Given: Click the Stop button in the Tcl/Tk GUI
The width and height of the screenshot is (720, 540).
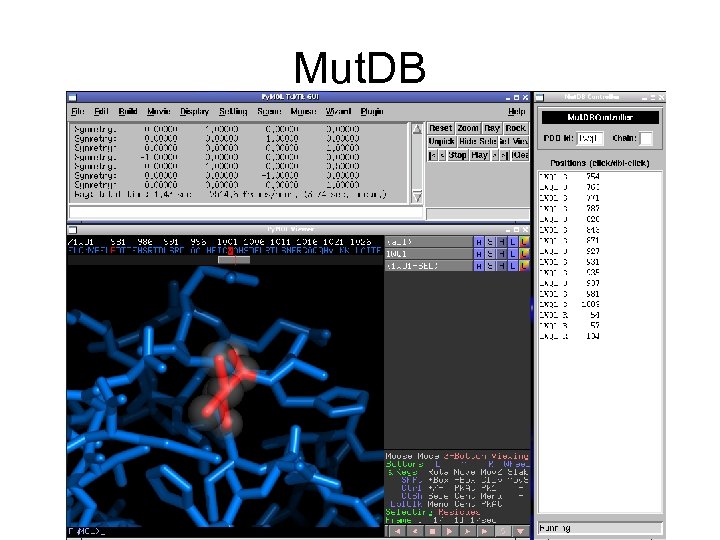Looking at the screenshot, I should [457, 155].
